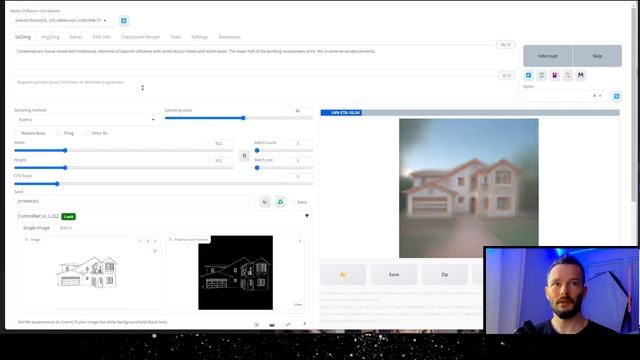Image resolution: width=640 pixels, height=360 pixels.
Task: Adjust the Sampling steps slider
Action: (x=239, y=118)
